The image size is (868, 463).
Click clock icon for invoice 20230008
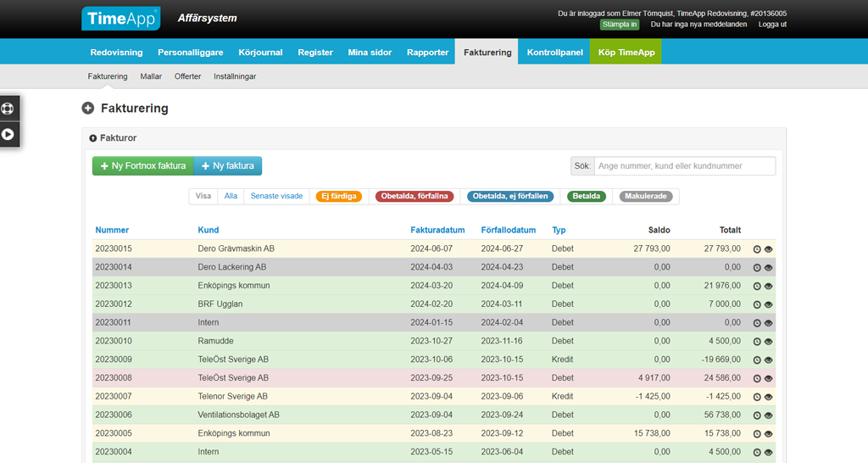(x=758, y=379)
